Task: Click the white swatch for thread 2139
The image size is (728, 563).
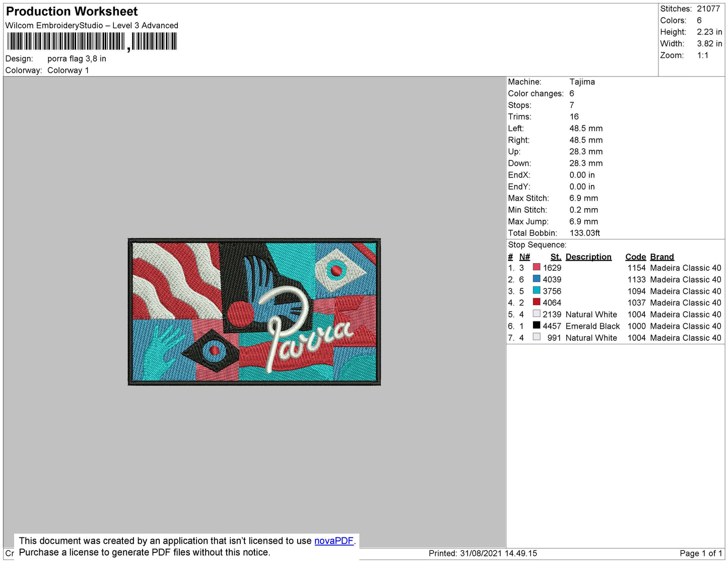Action: point(537,314)
